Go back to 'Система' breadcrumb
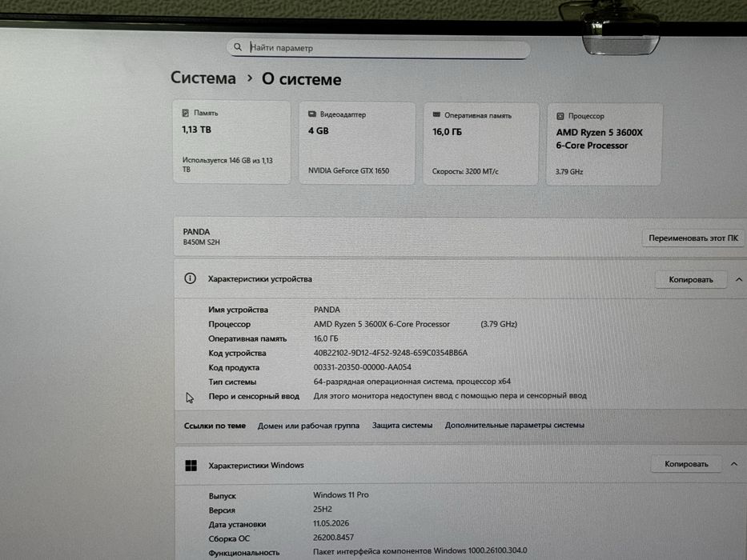This screenshot has width=747, height=560. click(x=203, y=78)
